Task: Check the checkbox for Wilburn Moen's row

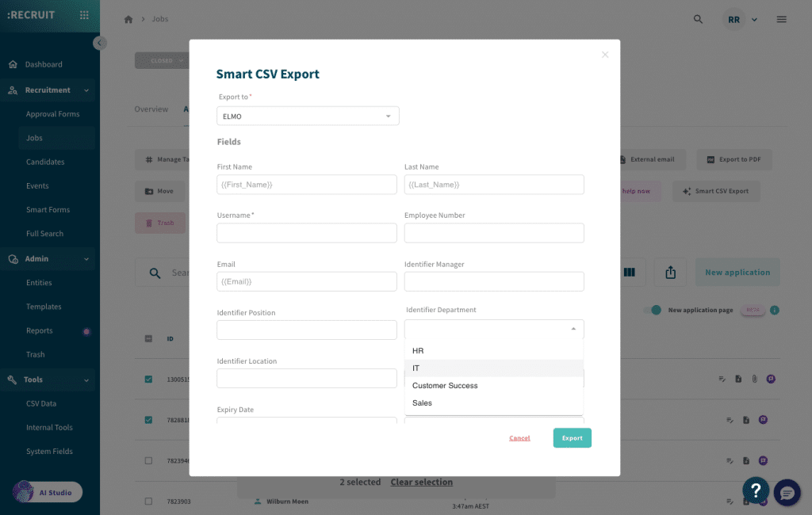Action: click(147, 501)
